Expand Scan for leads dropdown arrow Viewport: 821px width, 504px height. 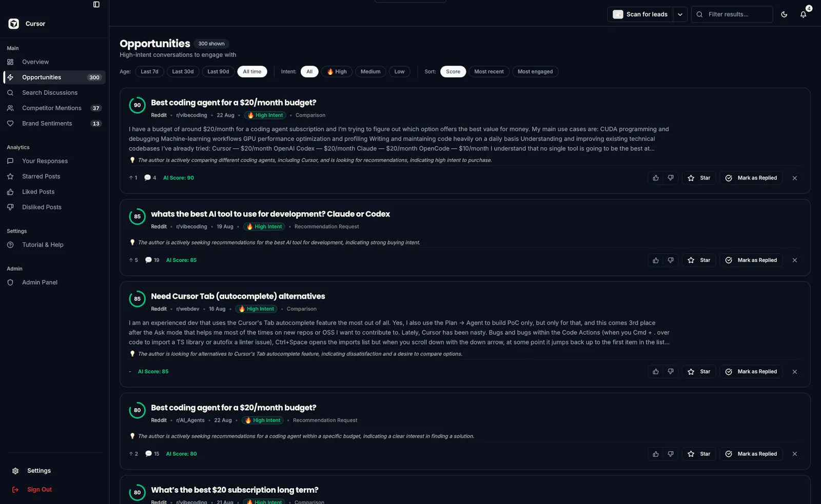(680, 14)
